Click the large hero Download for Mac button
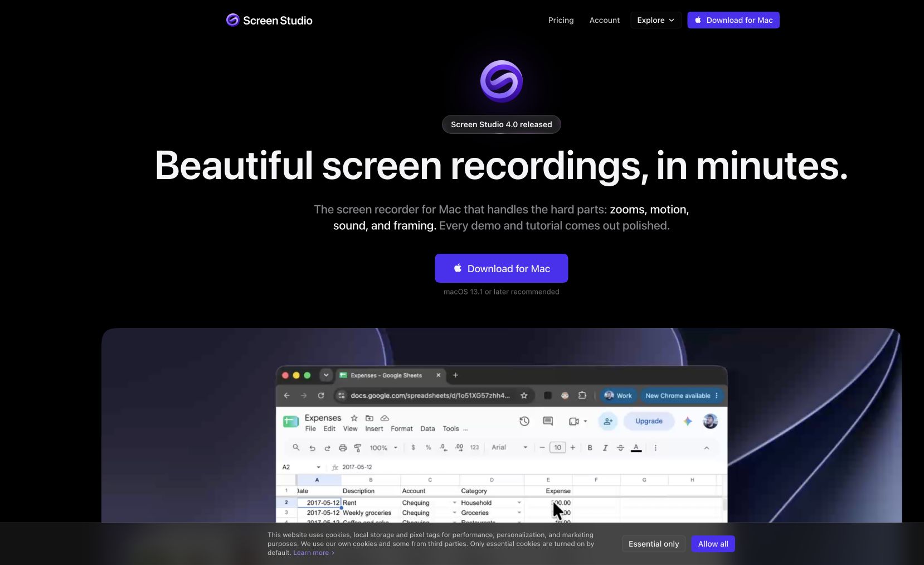The width and height of the screenshot is (924, 565). 502,268
